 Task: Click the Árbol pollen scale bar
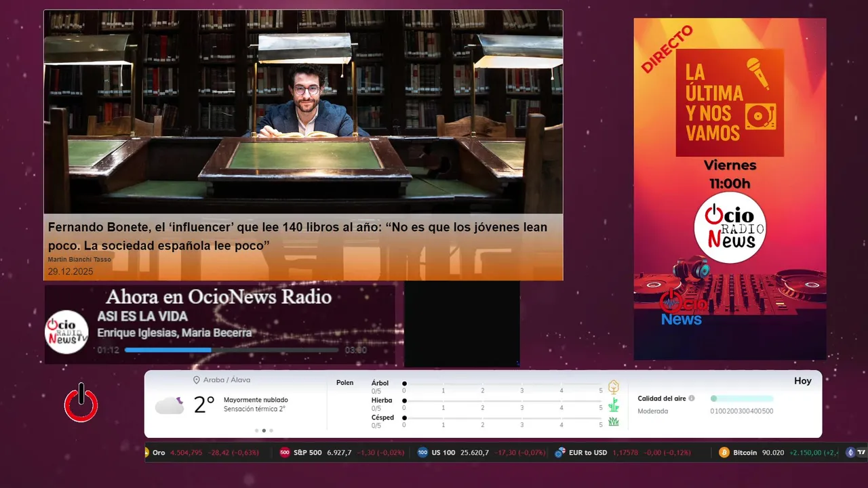502,384
